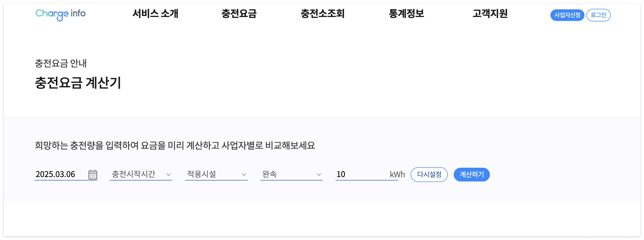The width and height of the screenshot is (644, 240).
Task: Open the 고객지원 support menu
Action: tap(490, 14)
